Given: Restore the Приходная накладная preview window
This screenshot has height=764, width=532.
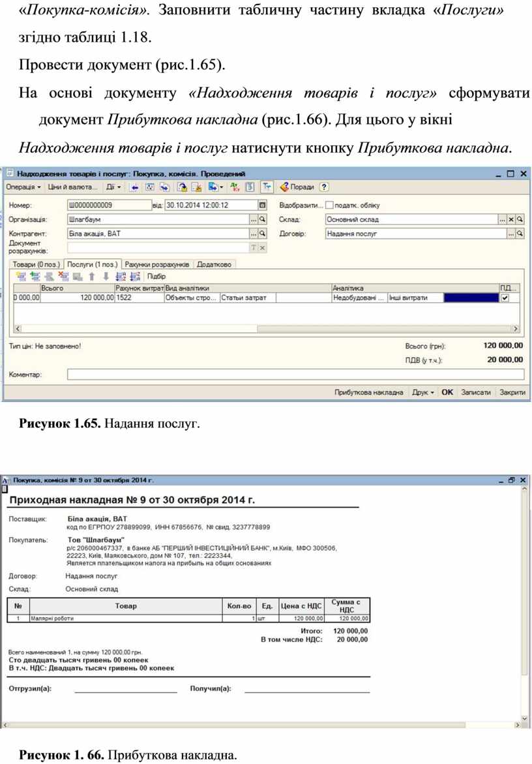Looking at the screenshot, I should coord(512,480).
